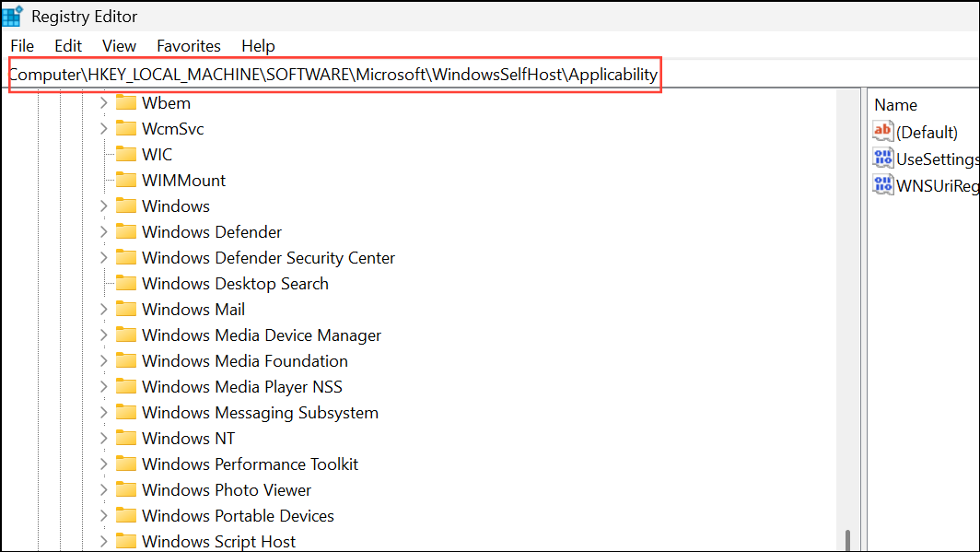Expand the Windows Mail key

coord(104,309)
